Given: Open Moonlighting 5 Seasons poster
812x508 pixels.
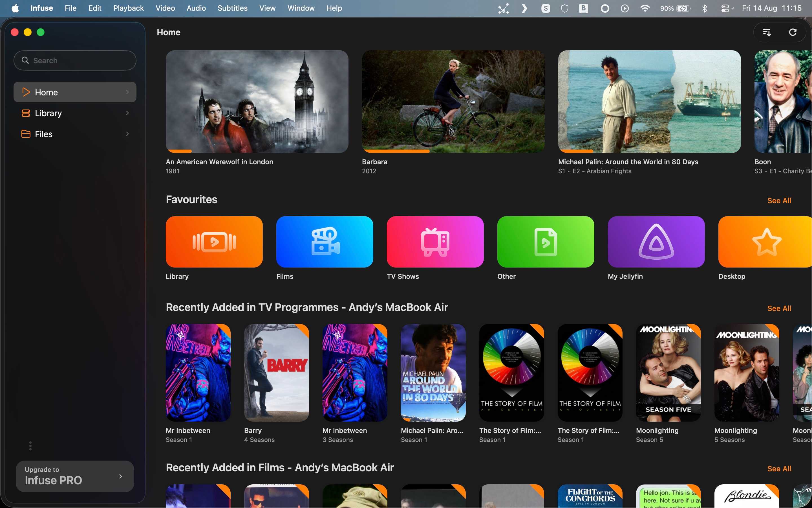Looking at the screenshot, I should (747, 373).
